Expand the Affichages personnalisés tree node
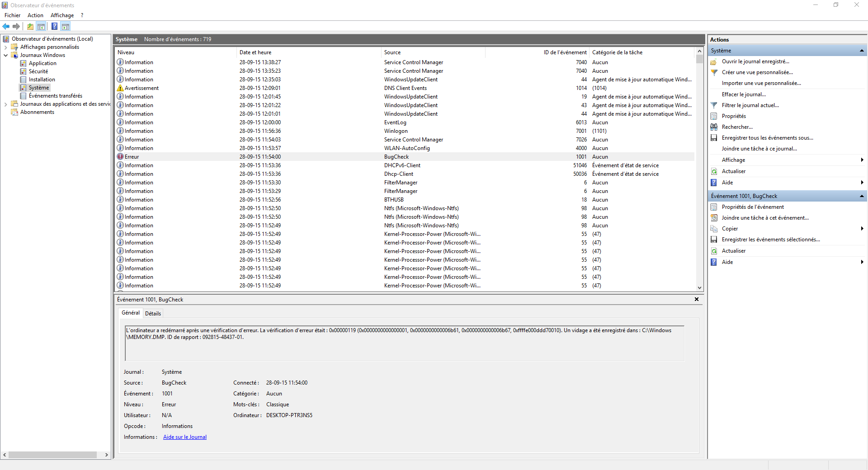 5,47
